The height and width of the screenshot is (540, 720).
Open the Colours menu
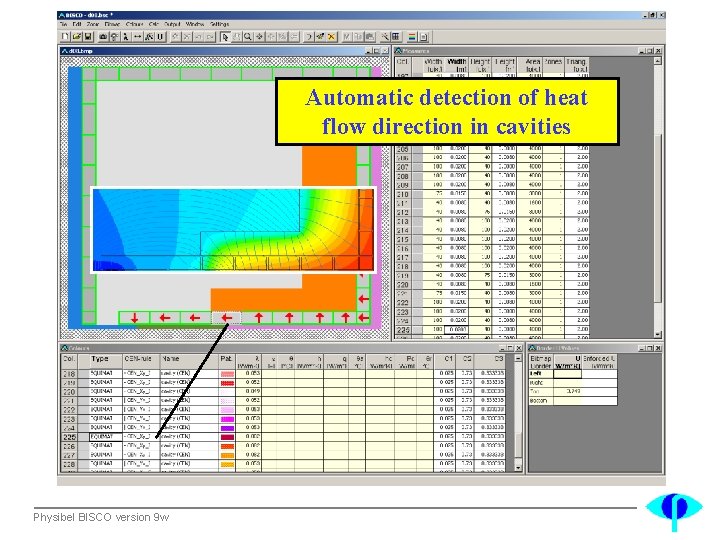pos(135,24)
